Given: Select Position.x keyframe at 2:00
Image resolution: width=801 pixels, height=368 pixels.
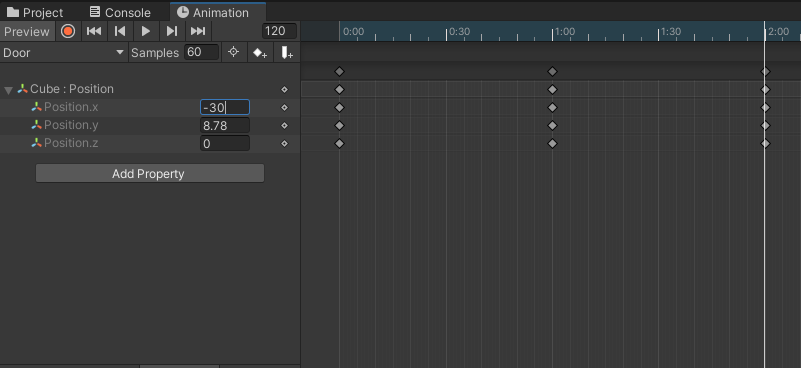Looking at the screenshot, I should tap(765, 108).
